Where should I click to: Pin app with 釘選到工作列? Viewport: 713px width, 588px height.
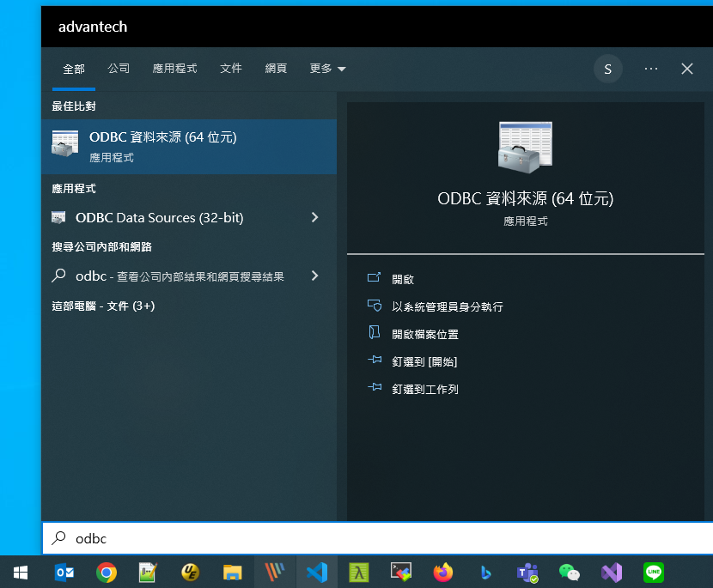point(424,390)
